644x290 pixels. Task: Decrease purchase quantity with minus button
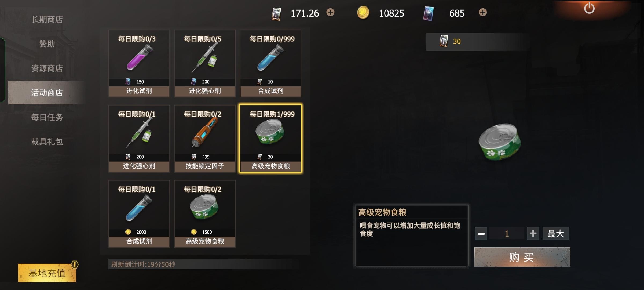481,234
